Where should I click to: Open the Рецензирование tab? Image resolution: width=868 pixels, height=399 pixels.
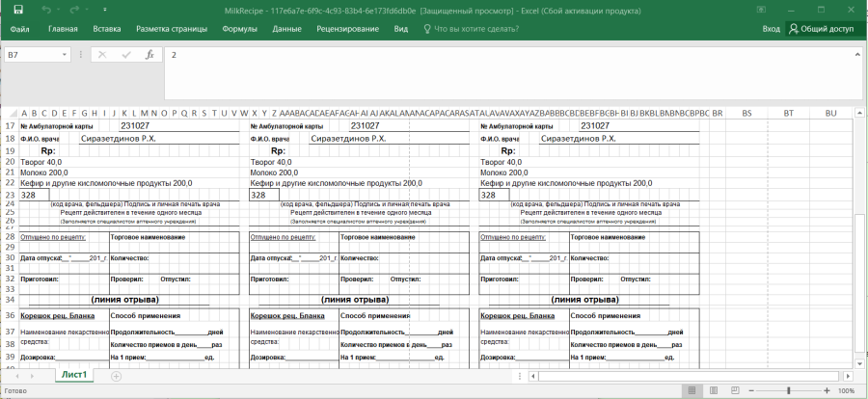pyautogui.click(x=347, y=29)
